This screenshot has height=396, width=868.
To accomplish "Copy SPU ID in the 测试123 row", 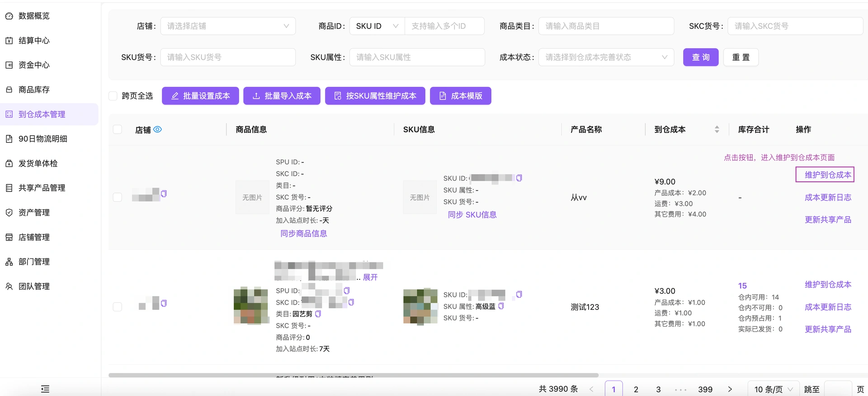I will (347, 291).
